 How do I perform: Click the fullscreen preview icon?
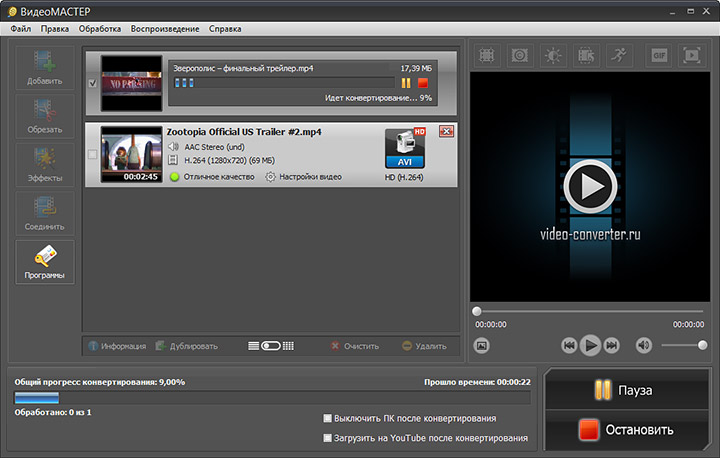click(x=691, y=54)
